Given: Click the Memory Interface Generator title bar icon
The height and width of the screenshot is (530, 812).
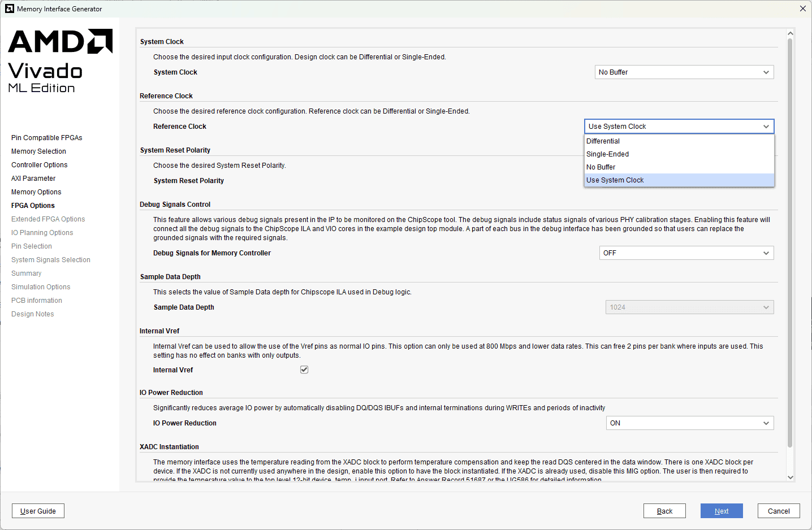Looking at the screenshot, I should tap(9, 8).
